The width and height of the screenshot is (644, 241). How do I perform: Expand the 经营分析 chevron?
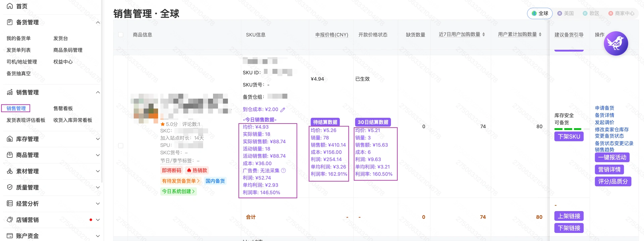click(98, 203)
